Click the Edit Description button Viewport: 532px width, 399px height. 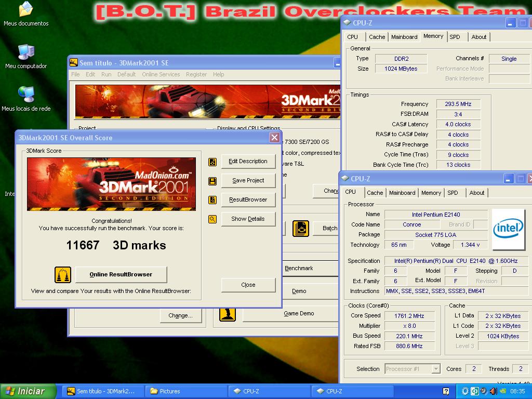[x=248, y=162]
